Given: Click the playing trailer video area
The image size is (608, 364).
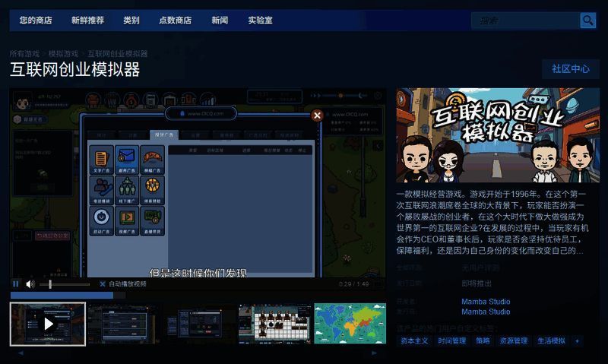Looking at the screenshot, I should [198, 183].
